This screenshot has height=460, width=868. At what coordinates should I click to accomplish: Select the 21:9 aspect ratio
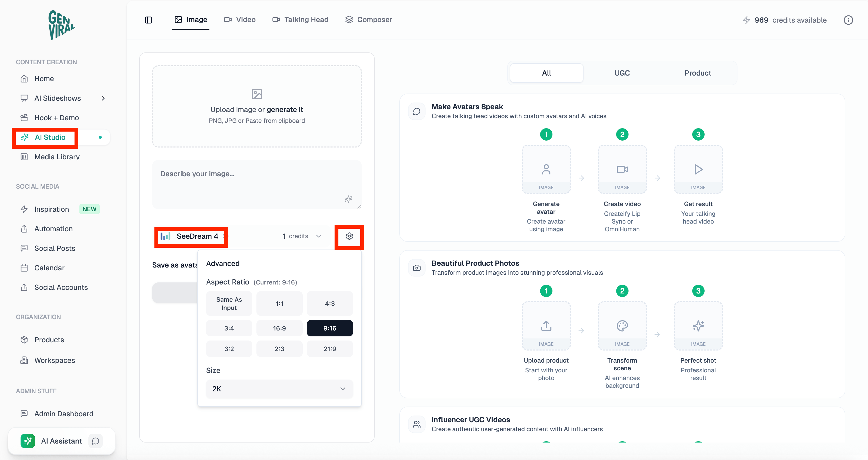click(x=330, y=349)
